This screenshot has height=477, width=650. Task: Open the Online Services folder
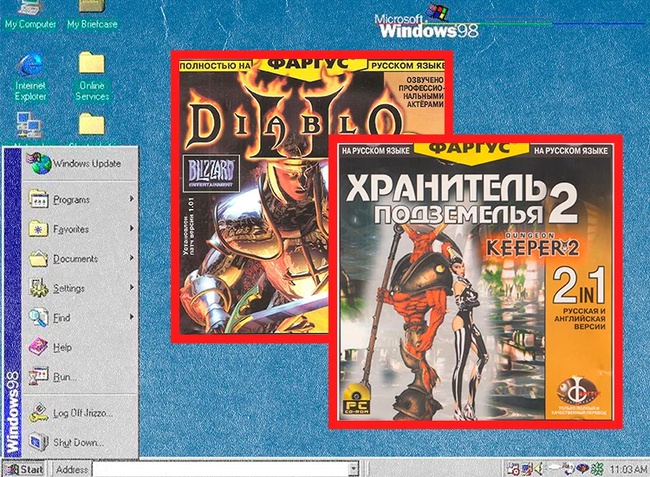click(x=92, y=77)
